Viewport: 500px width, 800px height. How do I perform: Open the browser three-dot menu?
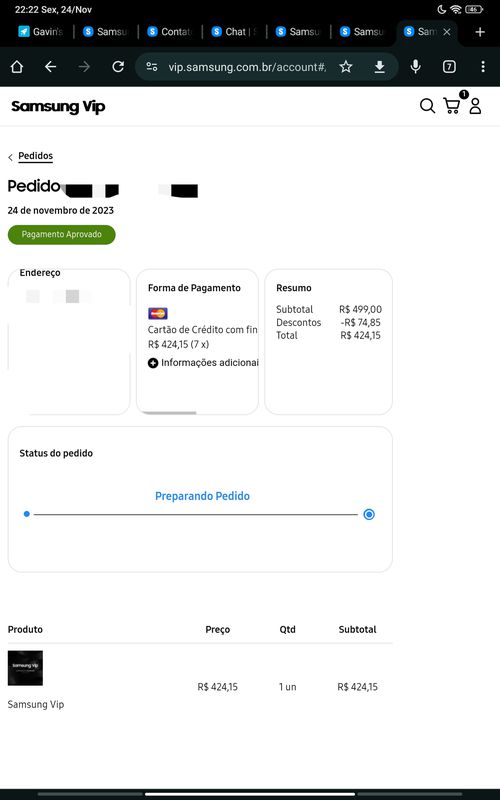tap(483, 67)
